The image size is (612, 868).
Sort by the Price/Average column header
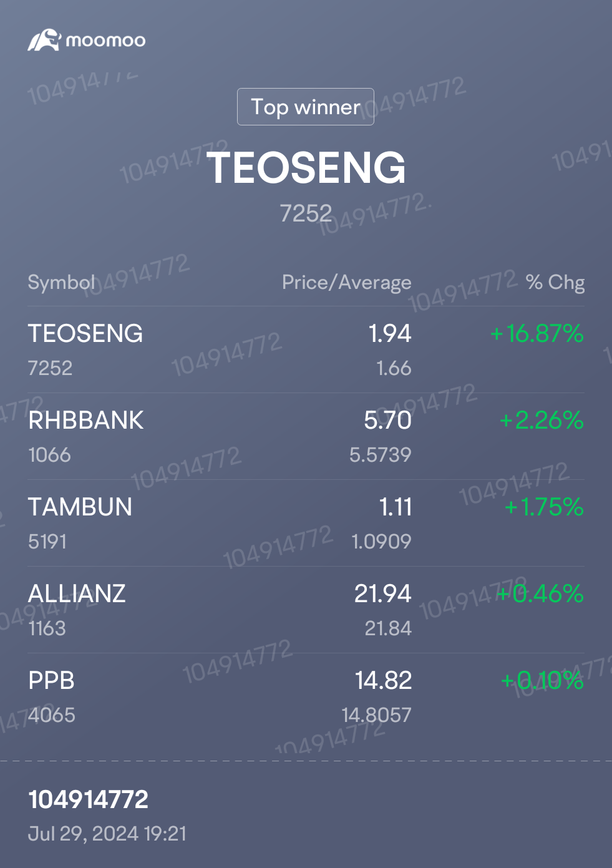[347, 283]
